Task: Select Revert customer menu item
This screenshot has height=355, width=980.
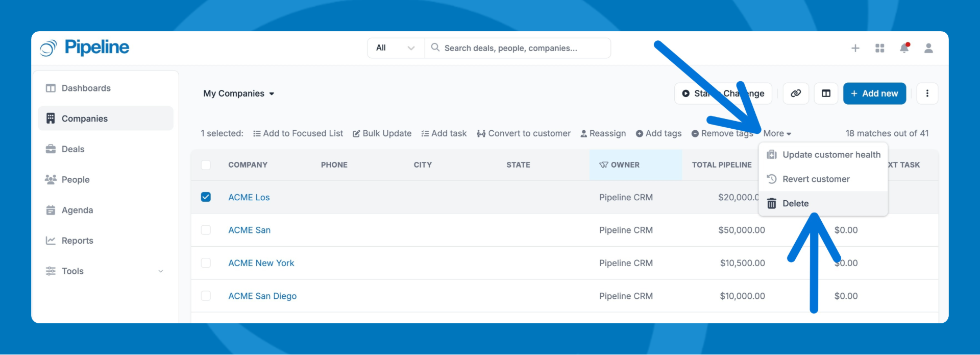Action: point(823,179)
